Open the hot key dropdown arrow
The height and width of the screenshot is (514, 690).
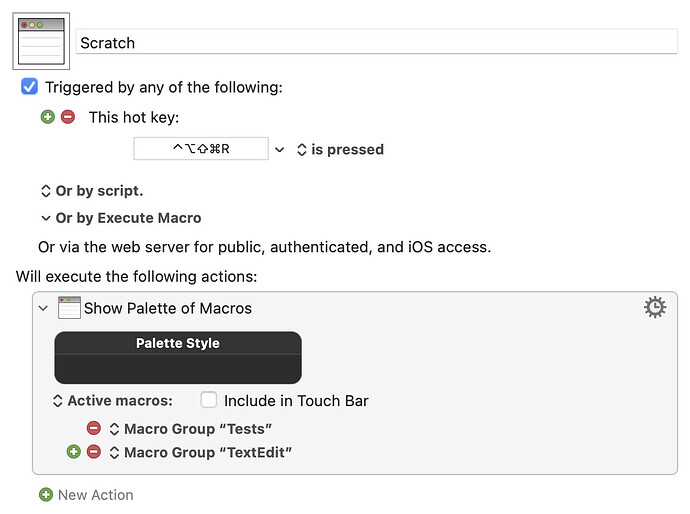(x=280, y=150)
